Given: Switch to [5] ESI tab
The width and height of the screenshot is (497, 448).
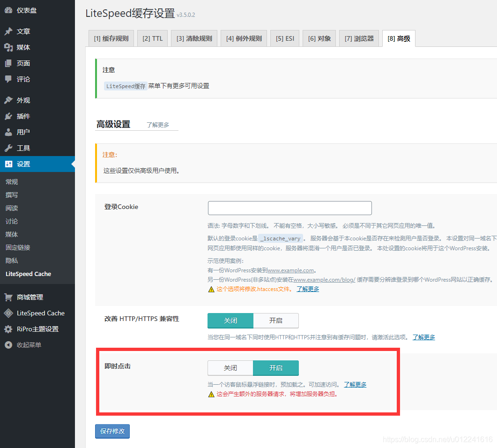Looking at the screenshot, I should 285,38.
